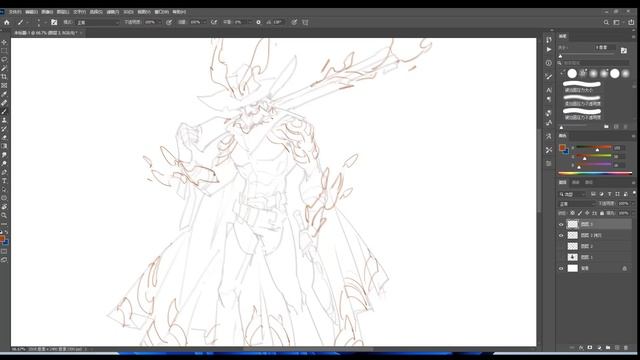Open the painting mode dropdown in options bar

click(98, 22)
